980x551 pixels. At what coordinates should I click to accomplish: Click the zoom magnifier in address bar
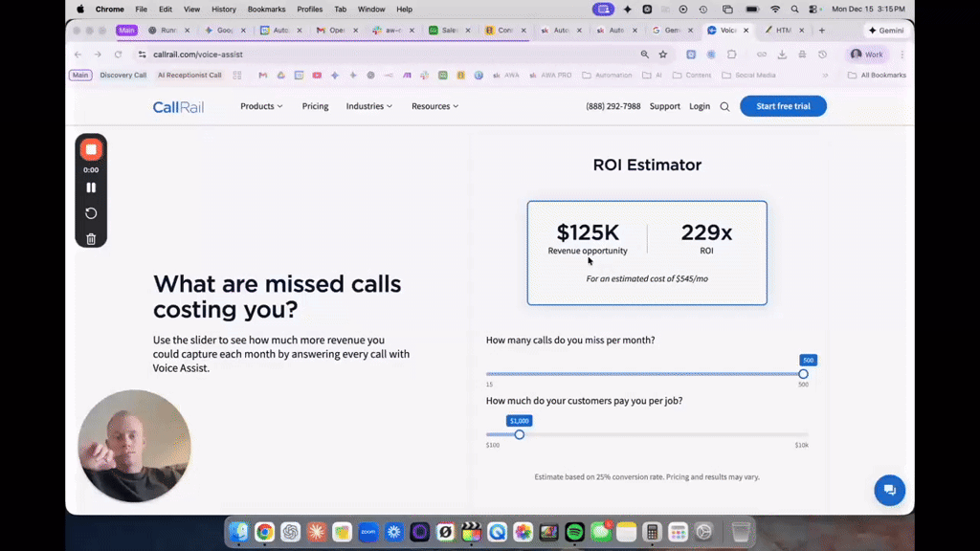click(644, 55)
